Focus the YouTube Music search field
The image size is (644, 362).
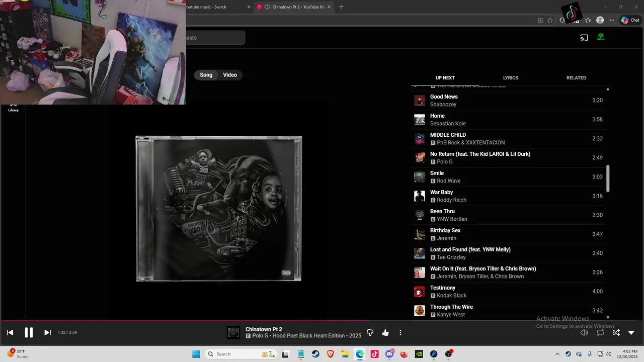click(x=215, y=38)
